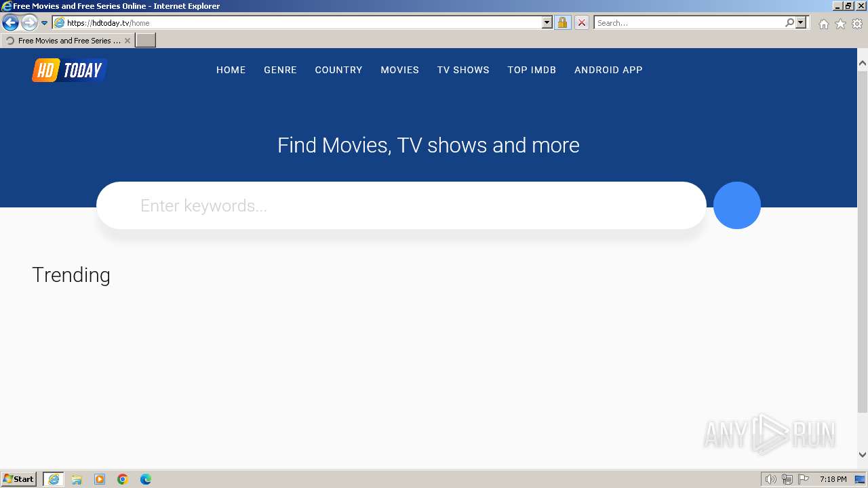The width and height of the screenshot is (868, 488).
Task: Open Internet Explorer from the taskbar
Action: (x=54, y=479)
